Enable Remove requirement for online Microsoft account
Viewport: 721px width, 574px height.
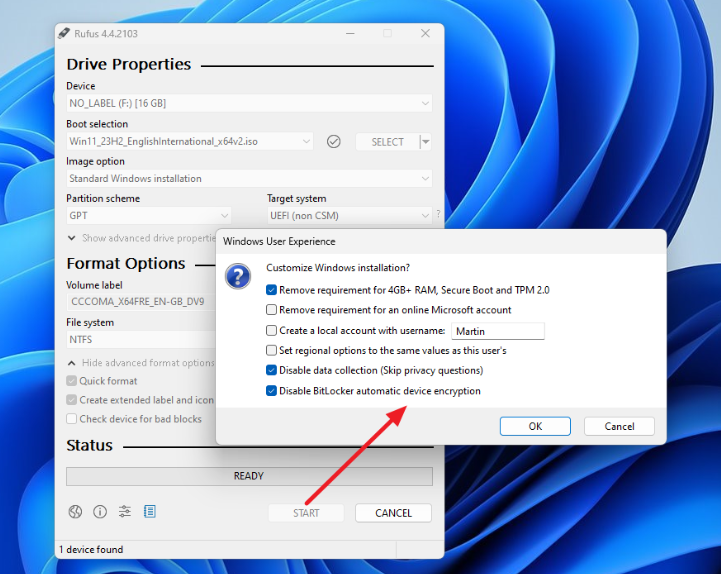[271, 310]
